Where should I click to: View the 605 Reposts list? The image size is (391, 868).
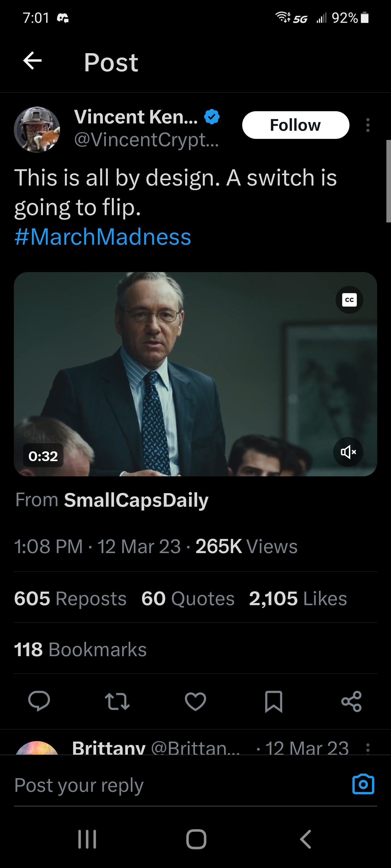[x=70, y=598]
